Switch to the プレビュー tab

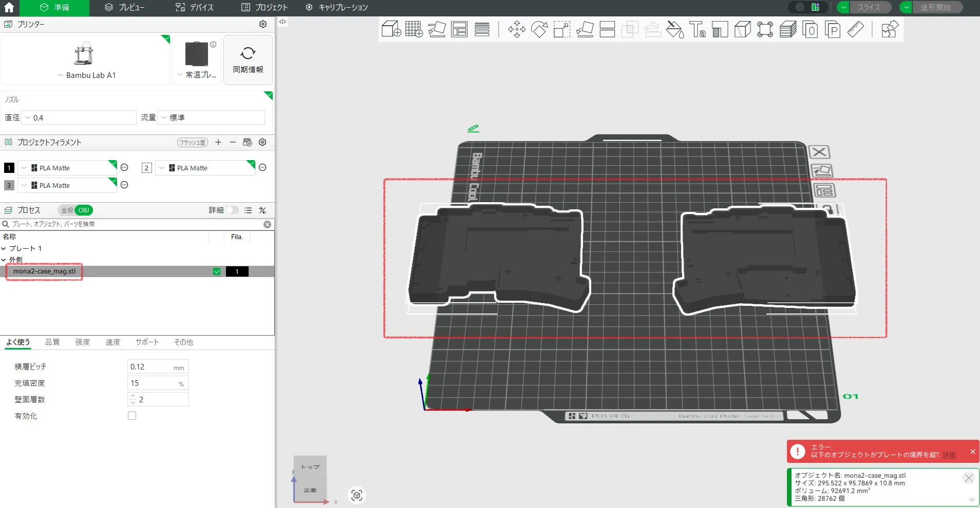(124, 7)
